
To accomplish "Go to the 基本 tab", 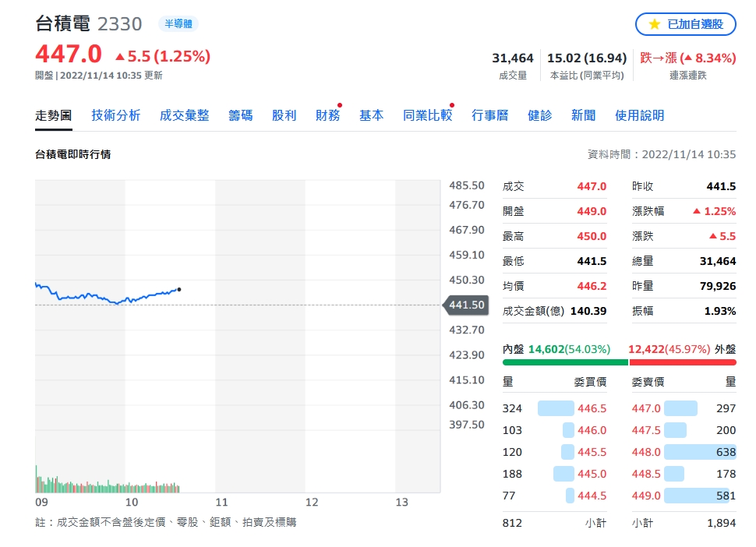I will coord(371,115).
